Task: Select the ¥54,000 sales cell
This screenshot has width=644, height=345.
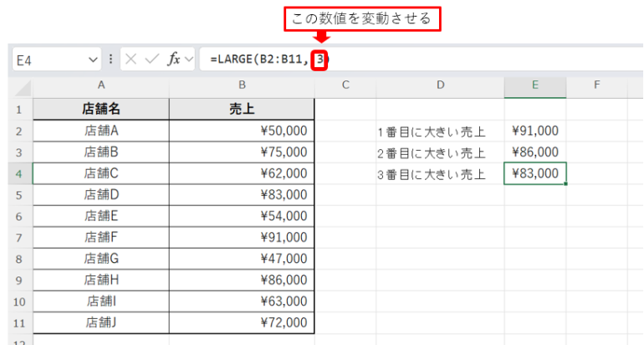Action: pos(242,216)
